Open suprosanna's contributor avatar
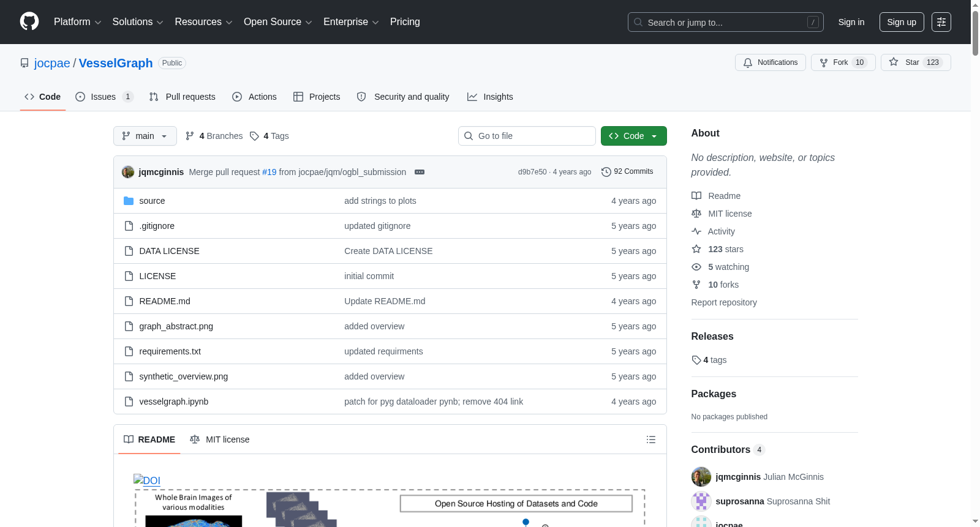This screenshot has width=980, height=527. pos(701,501)
